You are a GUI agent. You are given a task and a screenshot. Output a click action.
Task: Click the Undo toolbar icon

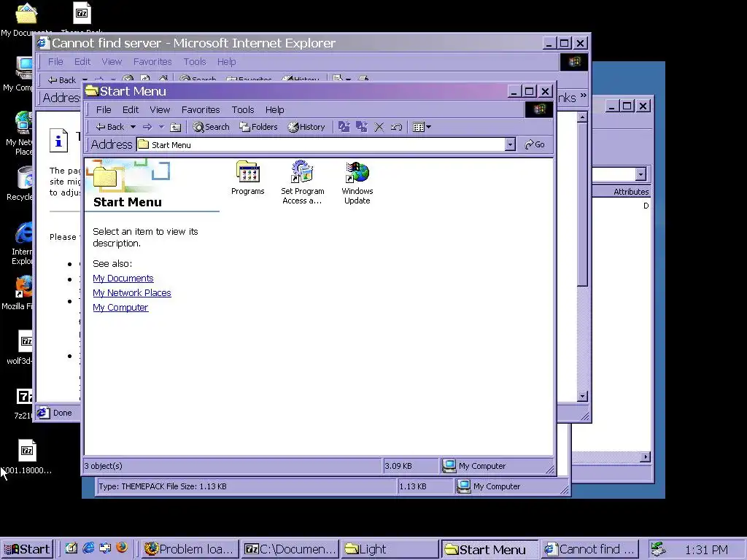396,127
